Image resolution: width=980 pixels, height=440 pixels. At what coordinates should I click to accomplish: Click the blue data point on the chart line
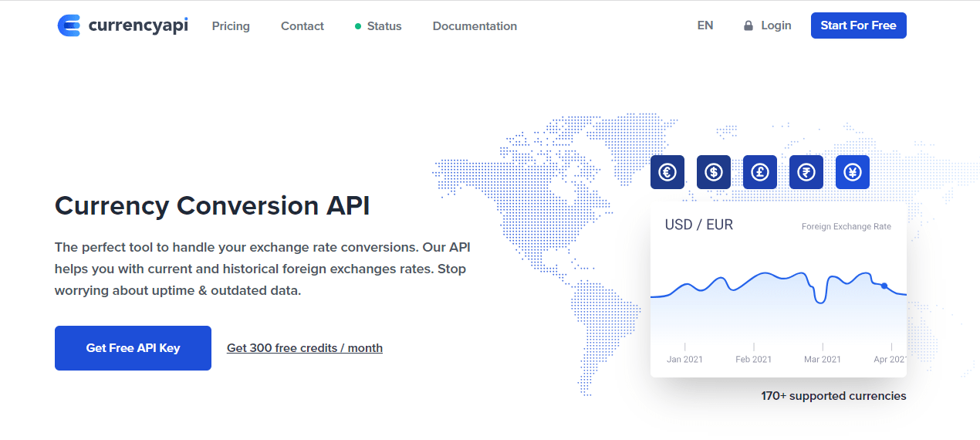pyautogui.click(x=884, y=286)
